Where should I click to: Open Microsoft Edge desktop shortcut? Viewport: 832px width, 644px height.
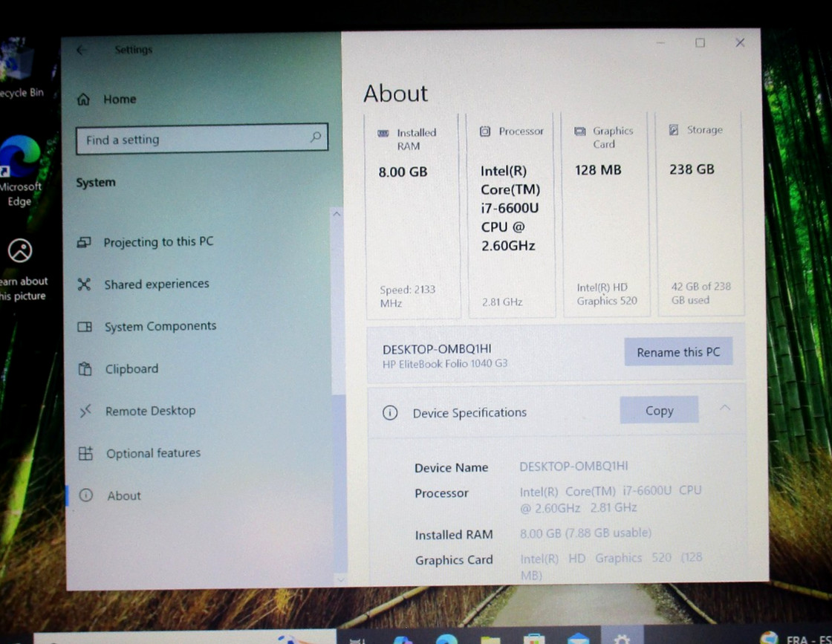tap(19, 172)
